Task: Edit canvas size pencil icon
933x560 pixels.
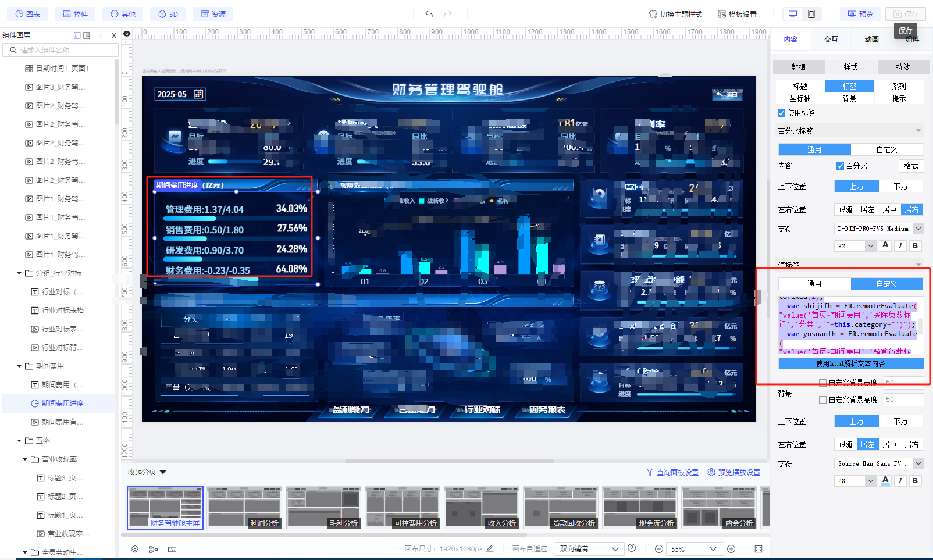Action: (490, 548)
